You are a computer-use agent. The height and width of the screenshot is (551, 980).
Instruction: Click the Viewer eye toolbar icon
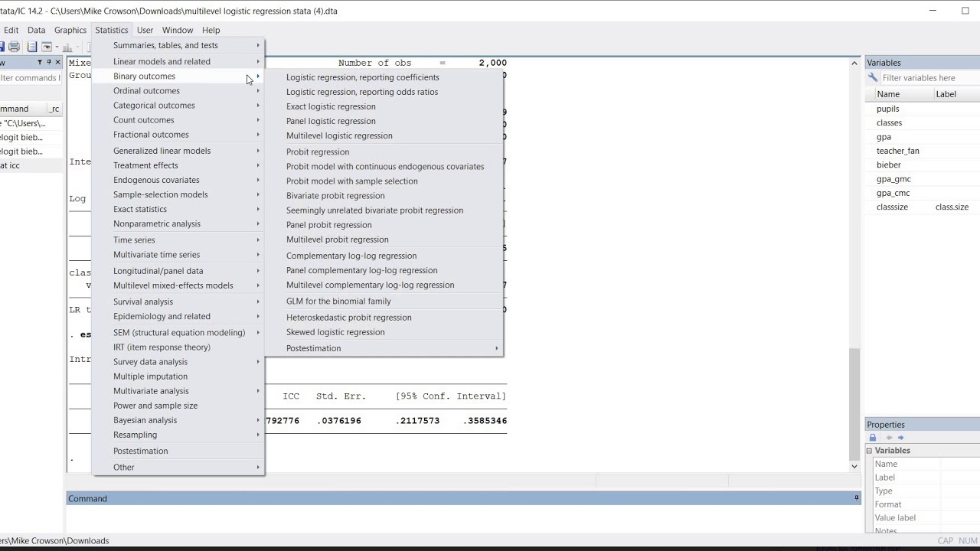pyautogui.click(x=47, y=47)
